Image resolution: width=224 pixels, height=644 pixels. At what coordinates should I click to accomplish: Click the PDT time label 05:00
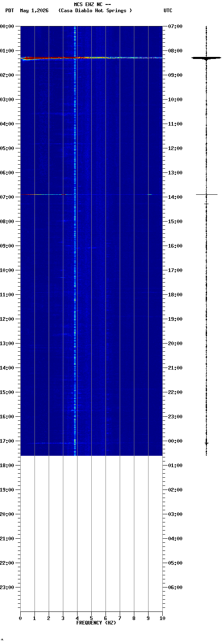point(7,148)
